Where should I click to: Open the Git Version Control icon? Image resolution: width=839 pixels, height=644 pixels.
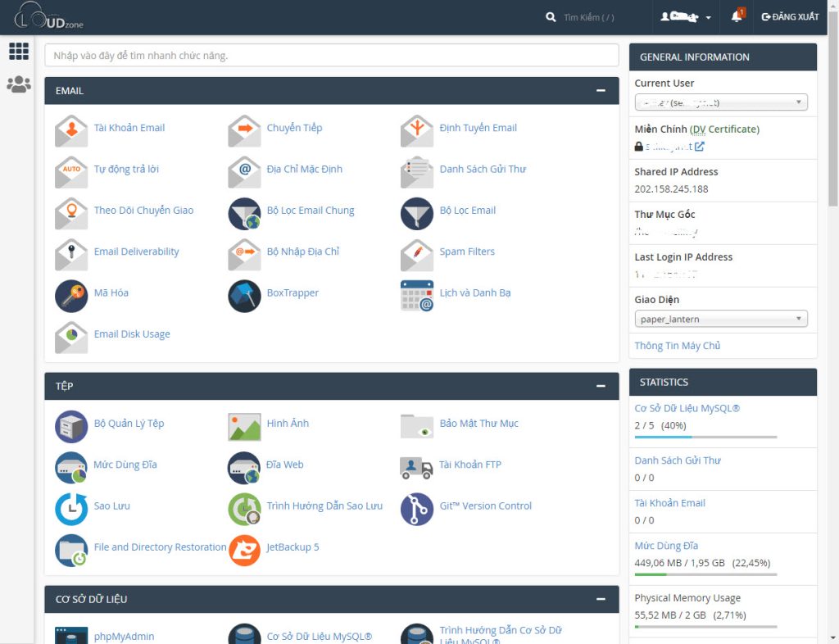click(416, 508)
